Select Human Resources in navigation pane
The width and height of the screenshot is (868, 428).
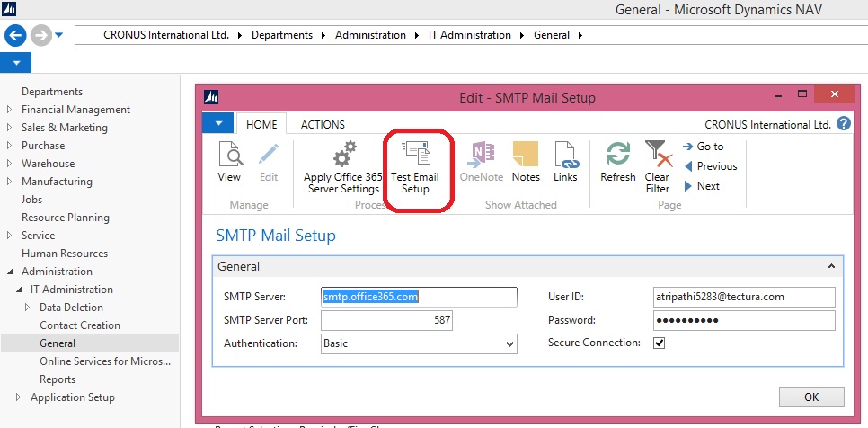coord(65,254)
